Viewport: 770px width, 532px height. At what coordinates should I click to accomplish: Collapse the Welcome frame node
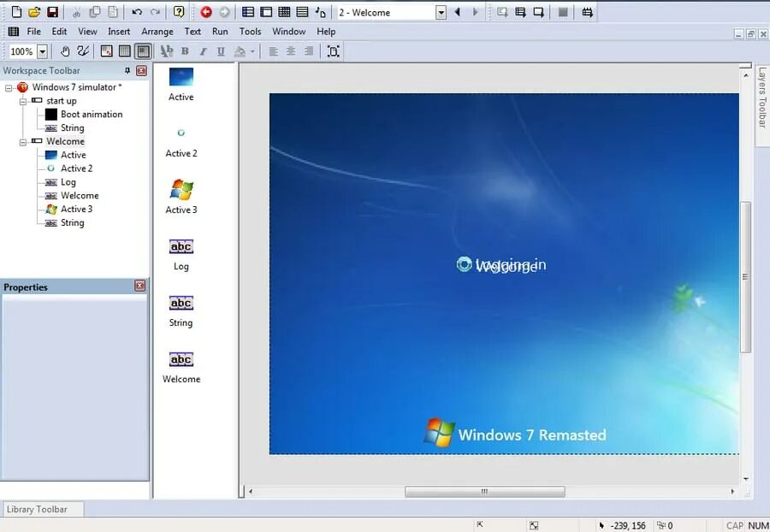coord(22,142)
